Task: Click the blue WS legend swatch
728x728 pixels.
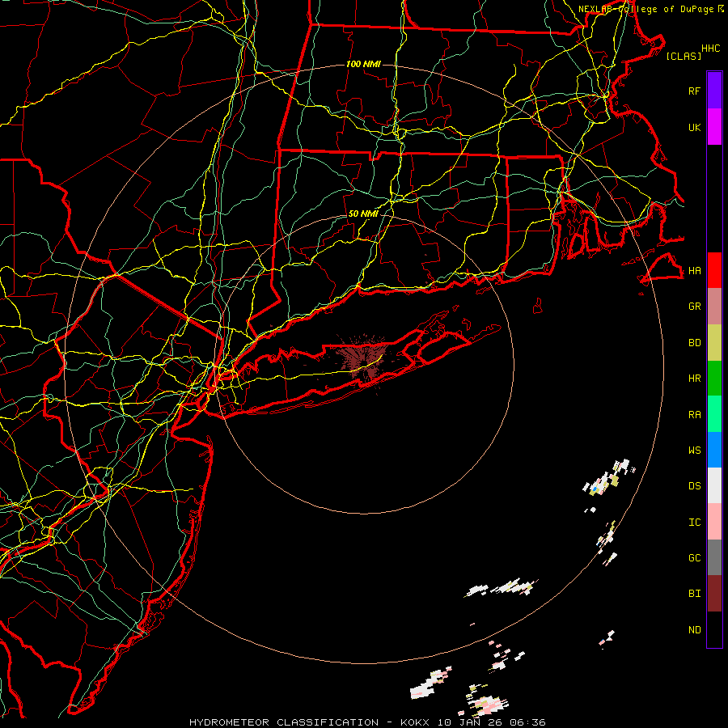Action: pos(714,450)
